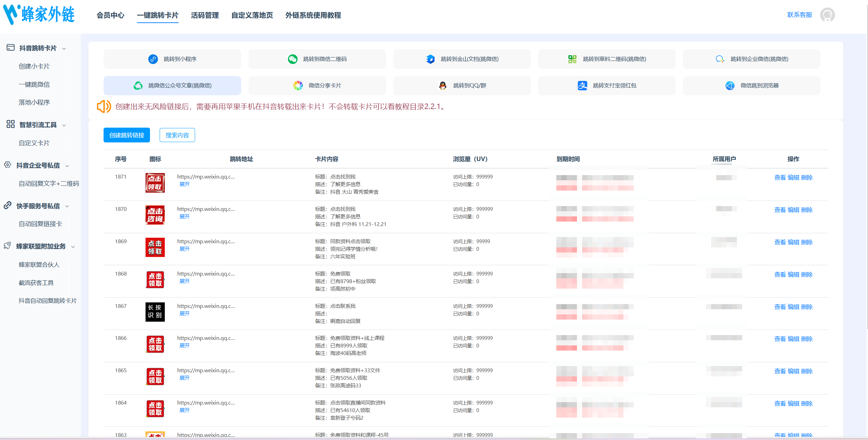Delete row 1869 via 删除 link
868x440 pixels.
(807, 242)
